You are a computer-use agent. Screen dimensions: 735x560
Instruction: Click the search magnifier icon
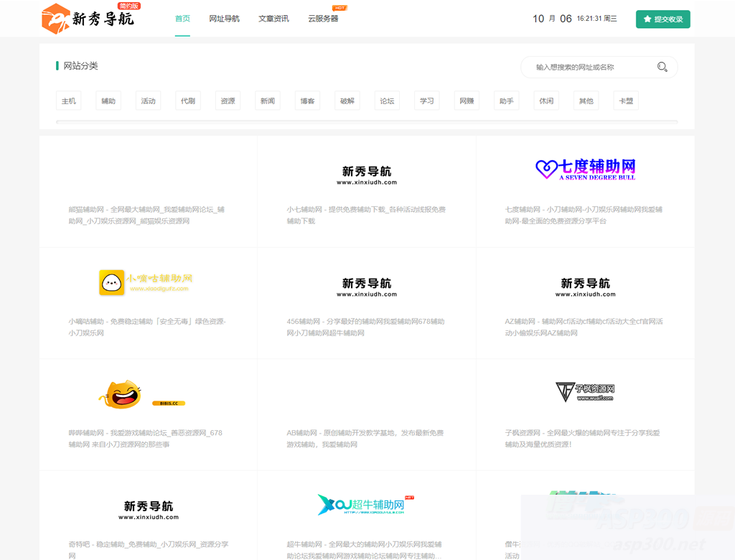pos(662,67)
